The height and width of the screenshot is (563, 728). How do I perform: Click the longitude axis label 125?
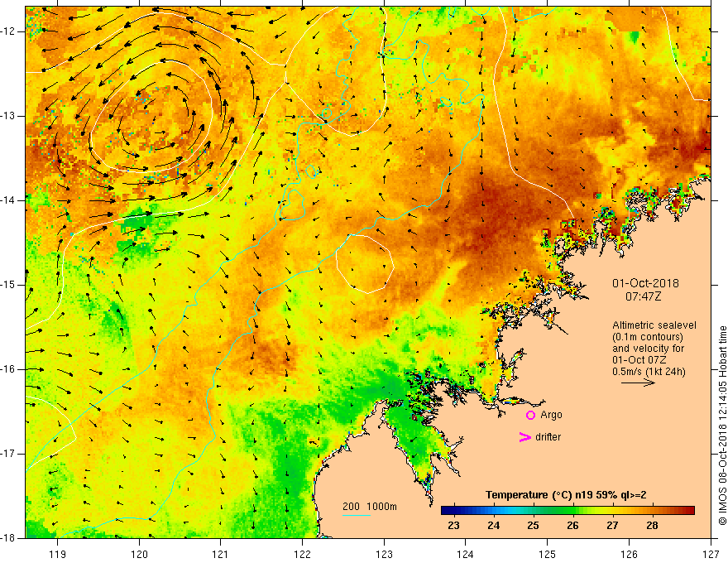pyautogui.click(x=548, y=554)
